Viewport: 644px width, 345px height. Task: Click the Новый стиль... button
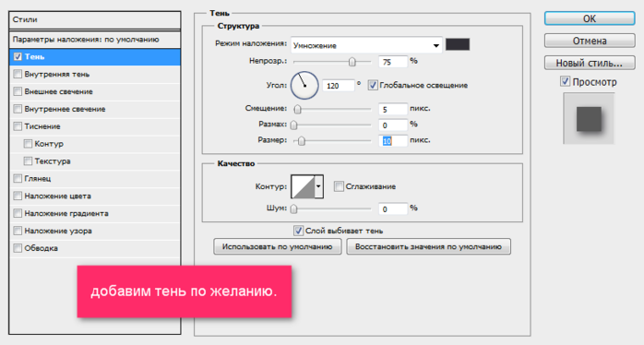coord(590,63)
